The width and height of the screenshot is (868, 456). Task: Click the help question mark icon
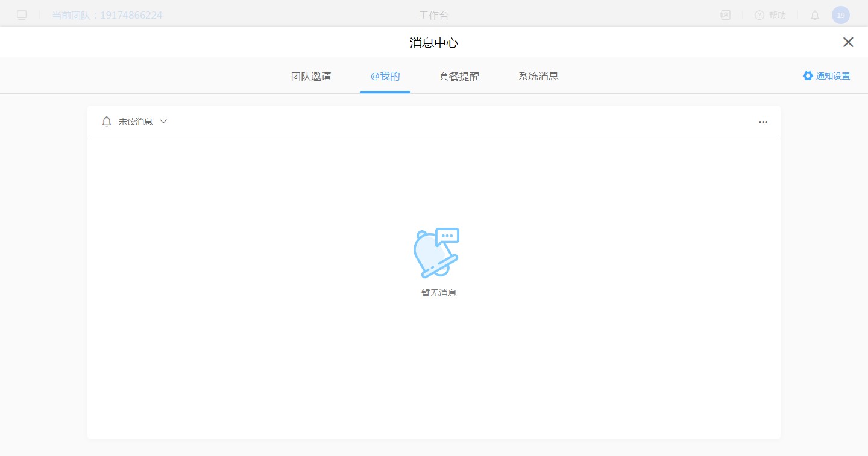759,15
